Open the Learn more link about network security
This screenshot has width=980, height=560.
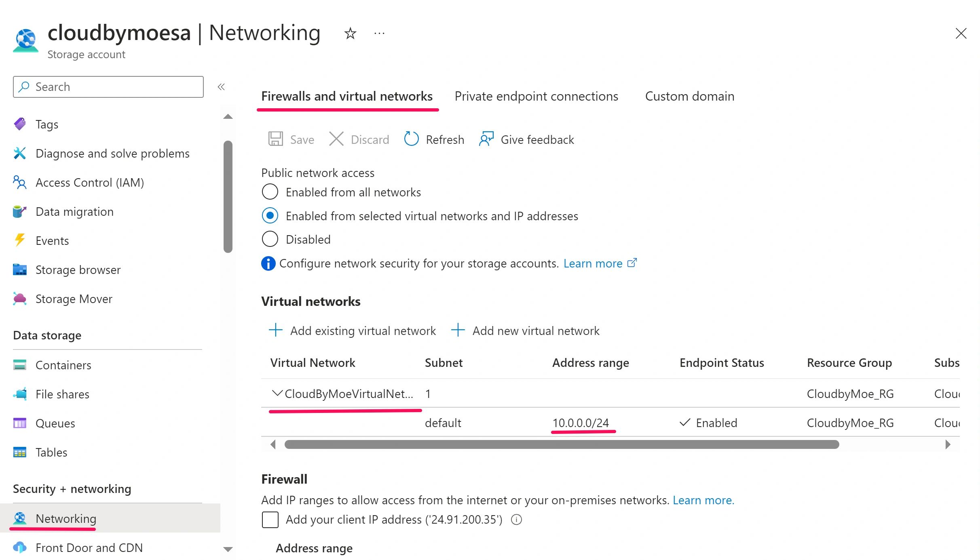click(593, 263)
